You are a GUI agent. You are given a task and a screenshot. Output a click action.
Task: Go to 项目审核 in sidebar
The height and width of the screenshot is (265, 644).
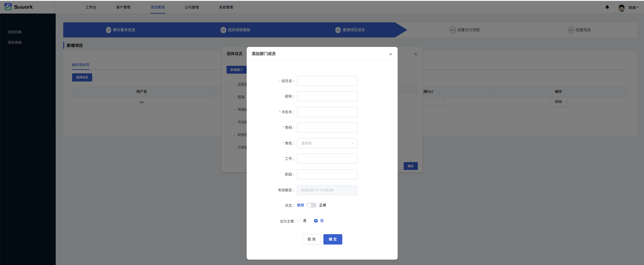click(14, 42)
